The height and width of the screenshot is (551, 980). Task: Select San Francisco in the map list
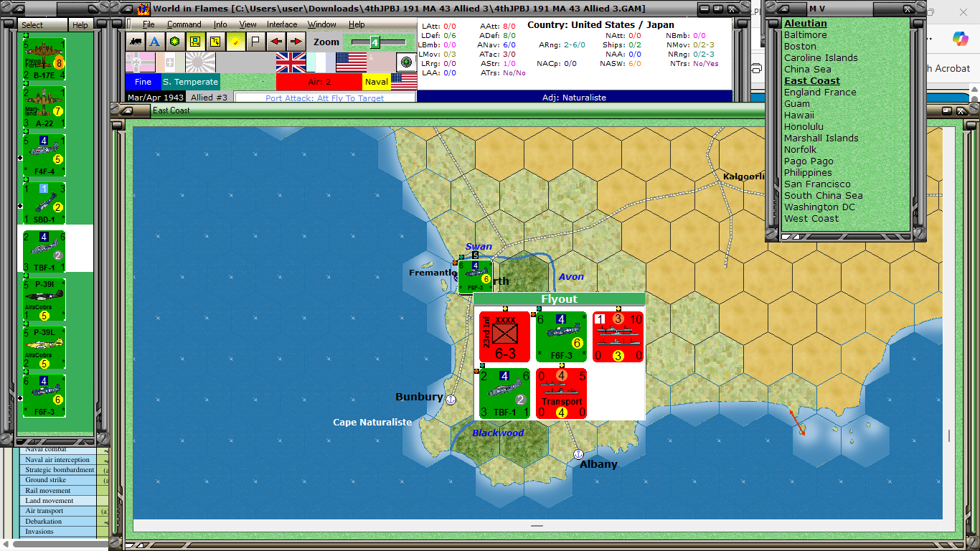tap(817, 184)
